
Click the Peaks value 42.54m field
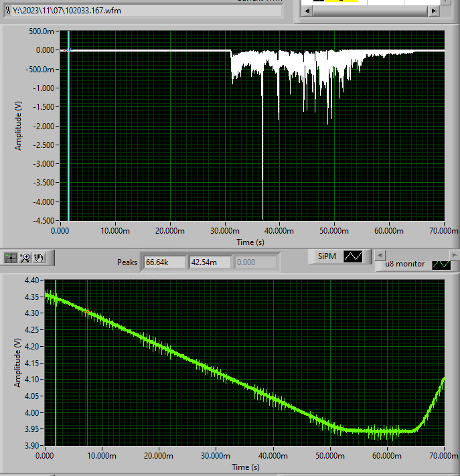tap(210, 262)
